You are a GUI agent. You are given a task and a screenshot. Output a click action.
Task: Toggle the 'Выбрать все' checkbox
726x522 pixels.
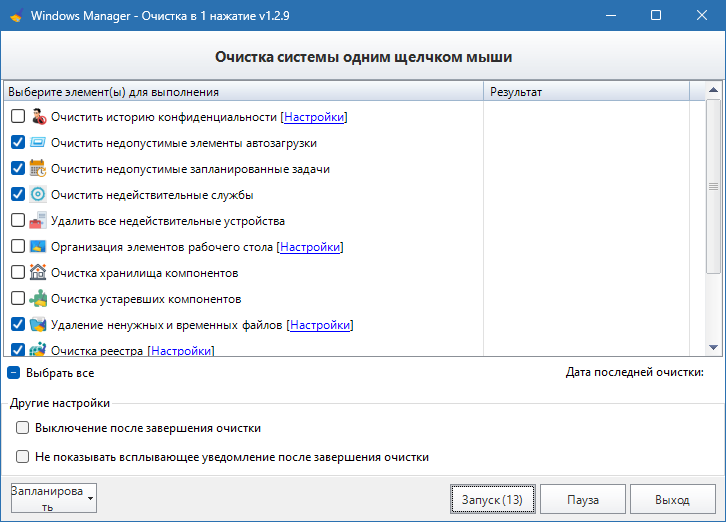click(x=13, y=373)
